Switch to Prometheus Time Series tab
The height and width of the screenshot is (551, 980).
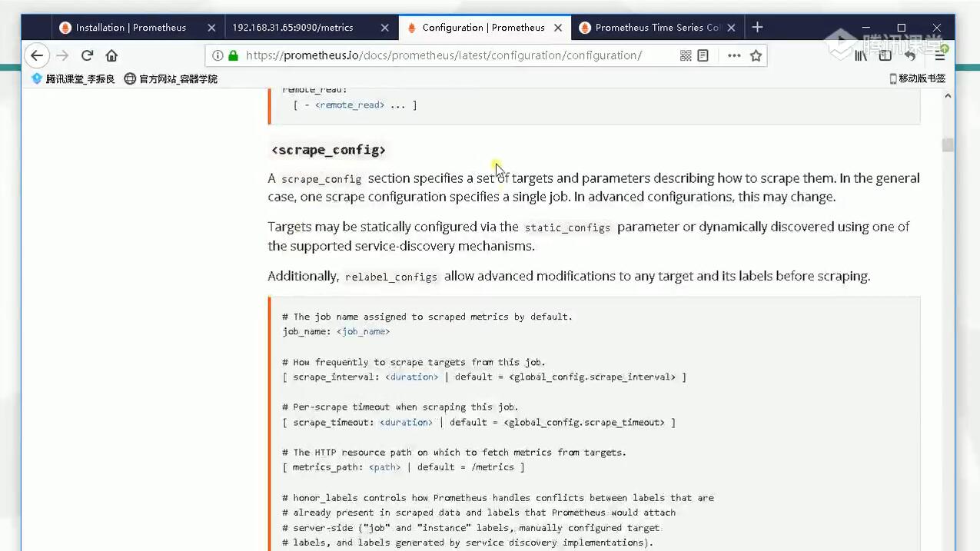pyautogui.click(x=657, y=28)
